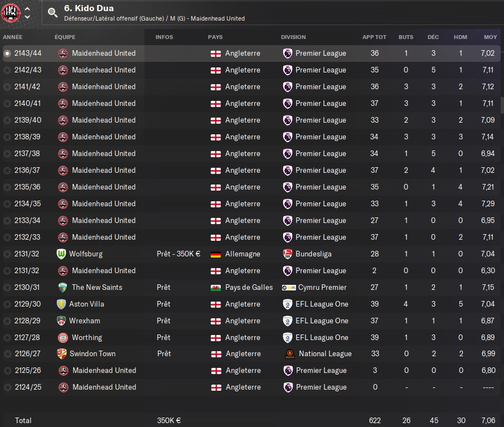The height and width of the screenshot is (427, 504).
Task: Click the Wrexham club crest
Action: (61, 321)
